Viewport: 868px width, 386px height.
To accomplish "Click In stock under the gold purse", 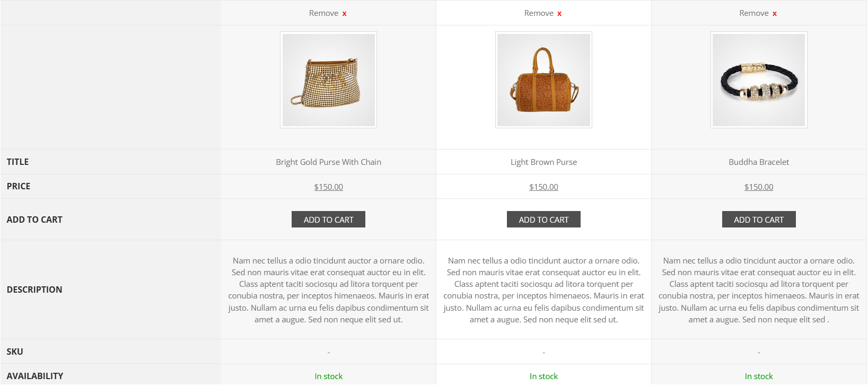I will [328, 376].
